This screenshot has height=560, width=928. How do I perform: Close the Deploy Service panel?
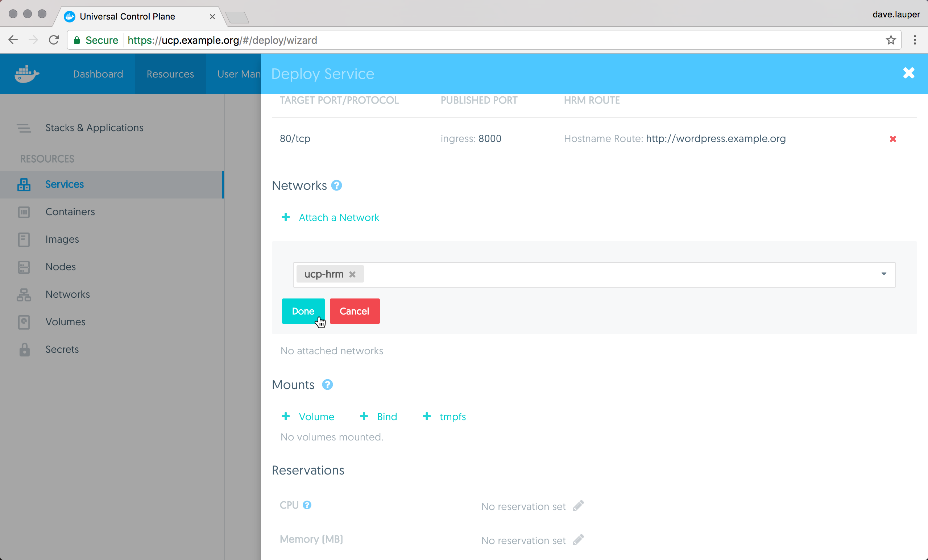(908, 73)
